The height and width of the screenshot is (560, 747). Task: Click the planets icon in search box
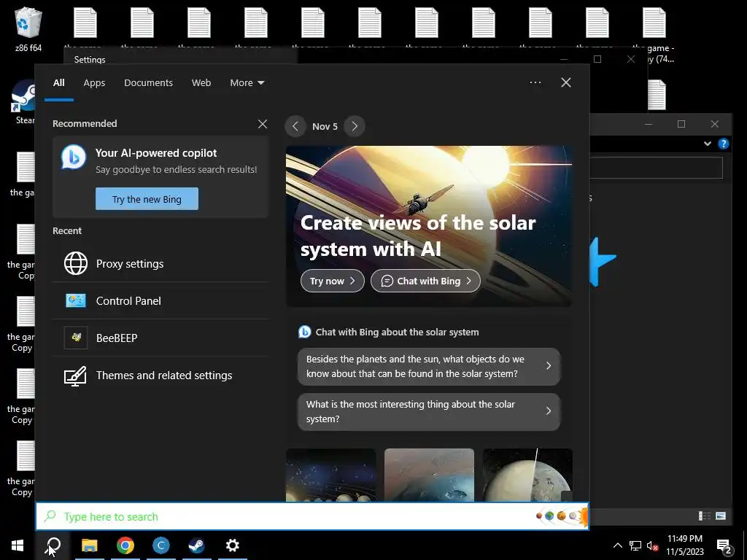point(561,516)
